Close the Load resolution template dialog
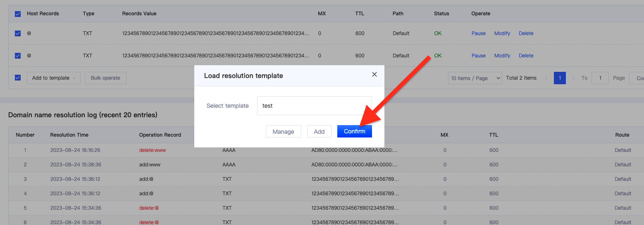Image resolution: width=644 pixels, height=225 pixels. click(374, 75)
